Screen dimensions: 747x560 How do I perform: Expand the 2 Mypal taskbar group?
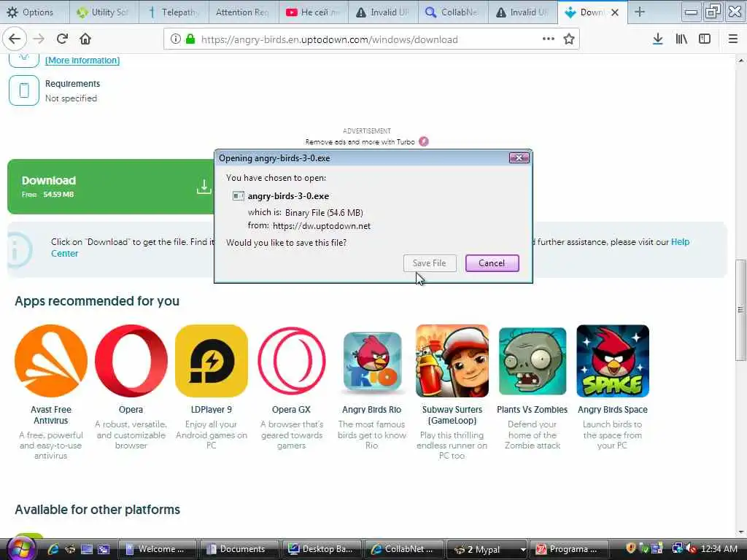487,549
